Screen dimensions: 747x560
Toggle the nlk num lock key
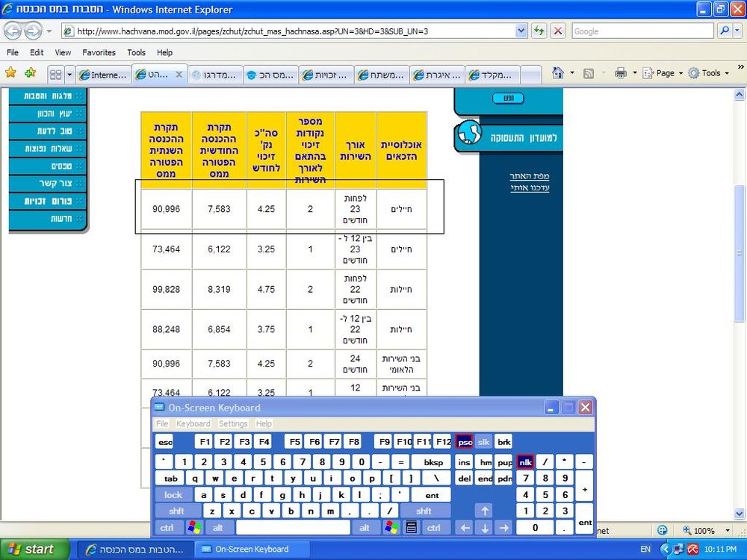(x=525, y=462)
